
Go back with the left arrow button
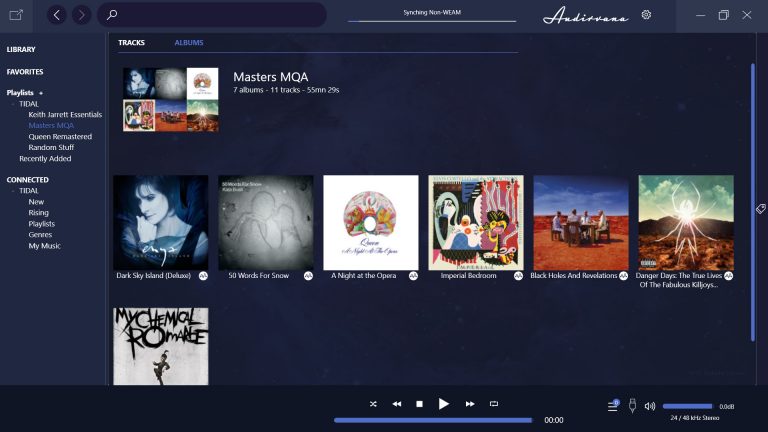(57, 15)
